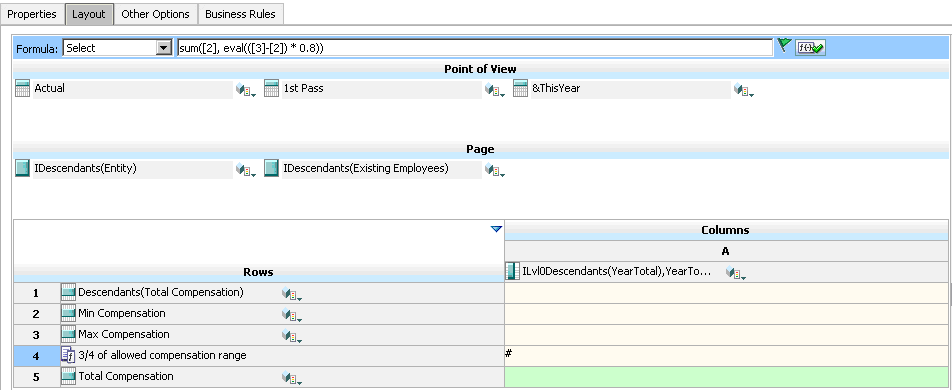Select row 5 header

point(36,377)
